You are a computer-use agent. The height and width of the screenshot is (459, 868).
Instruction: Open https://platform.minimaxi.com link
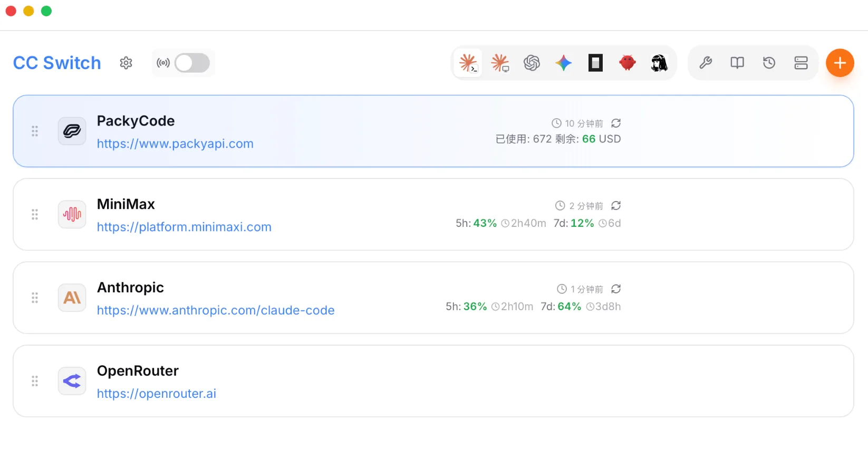[x=184, y=227]
